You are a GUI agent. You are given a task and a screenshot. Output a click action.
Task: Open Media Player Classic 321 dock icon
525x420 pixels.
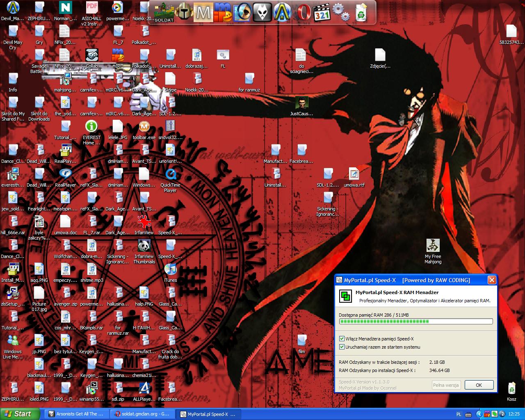[x=322, y=13]
